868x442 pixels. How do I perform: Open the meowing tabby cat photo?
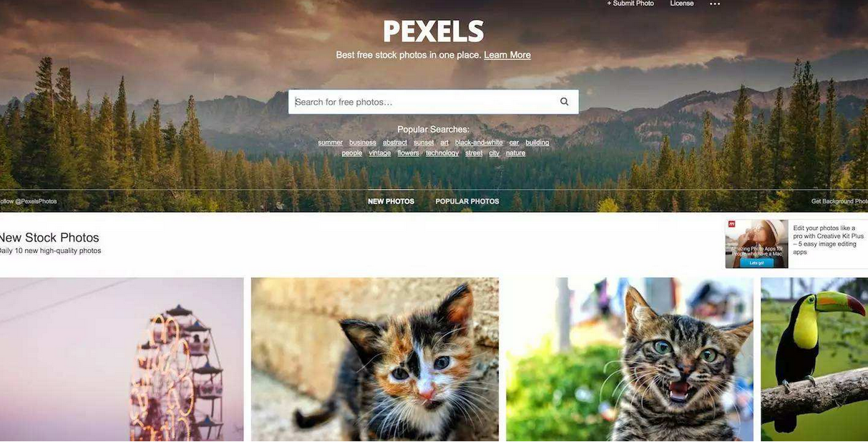pyautogui.click(x=630, y=360)
